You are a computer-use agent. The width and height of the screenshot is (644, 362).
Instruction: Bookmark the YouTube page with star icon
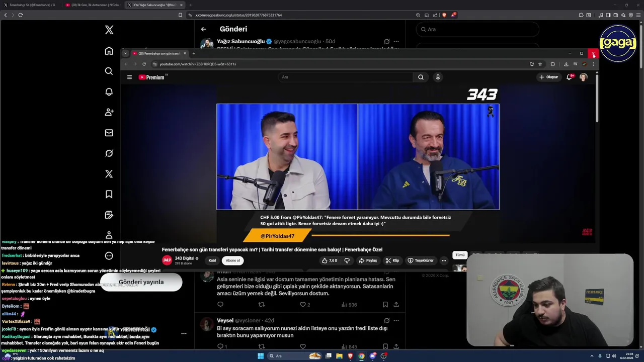540,64
